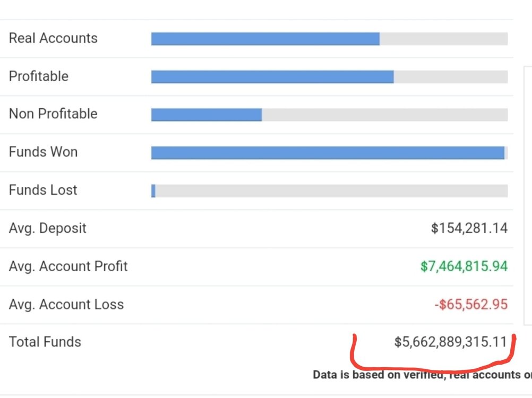Click the Funds Won progress bar
Viewport: 532px width, 398px height.
pyautogui.click(x=329, y=153)
